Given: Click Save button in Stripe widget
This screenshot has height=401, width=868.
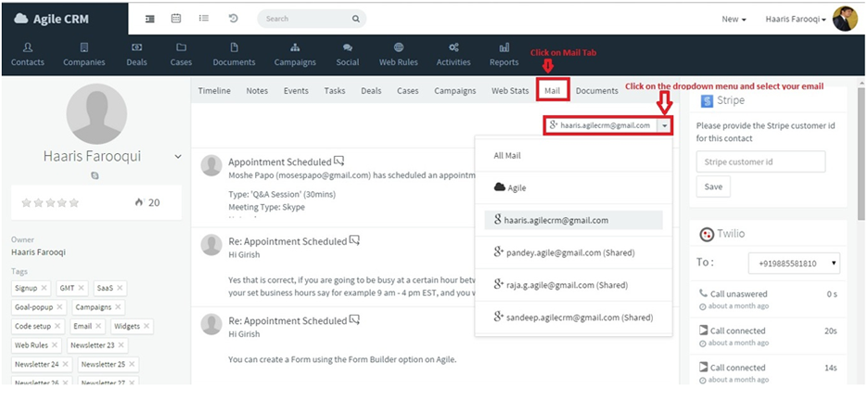Looking at the screenshot, I should pos(713,187).
